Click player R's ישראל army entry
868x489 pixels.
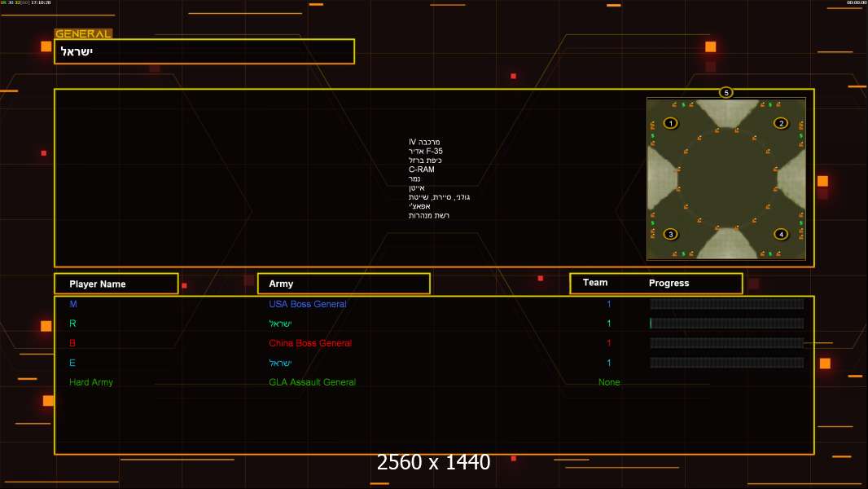280,324
